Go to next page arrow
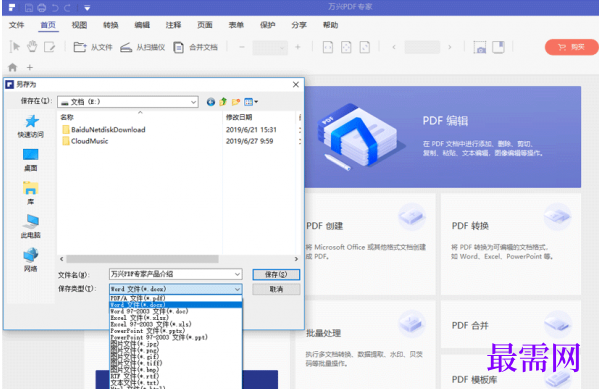 (x=450, y=47)
